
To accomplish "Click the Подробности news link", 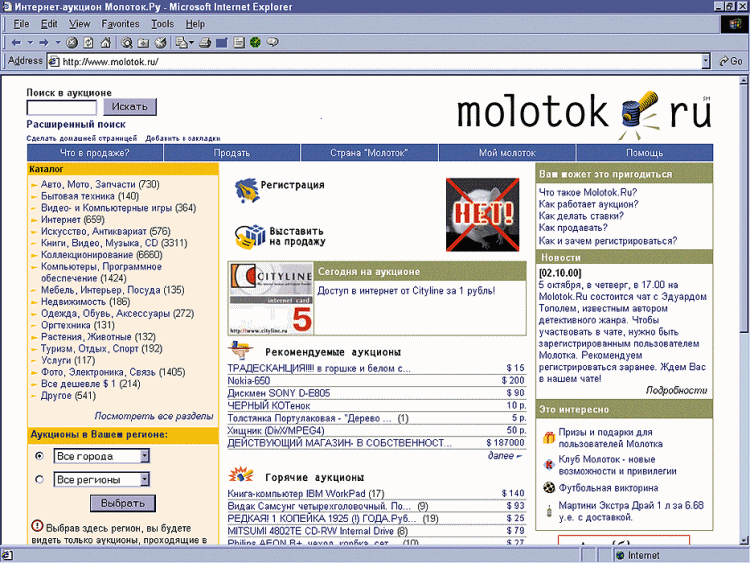I will click(676, 390).
